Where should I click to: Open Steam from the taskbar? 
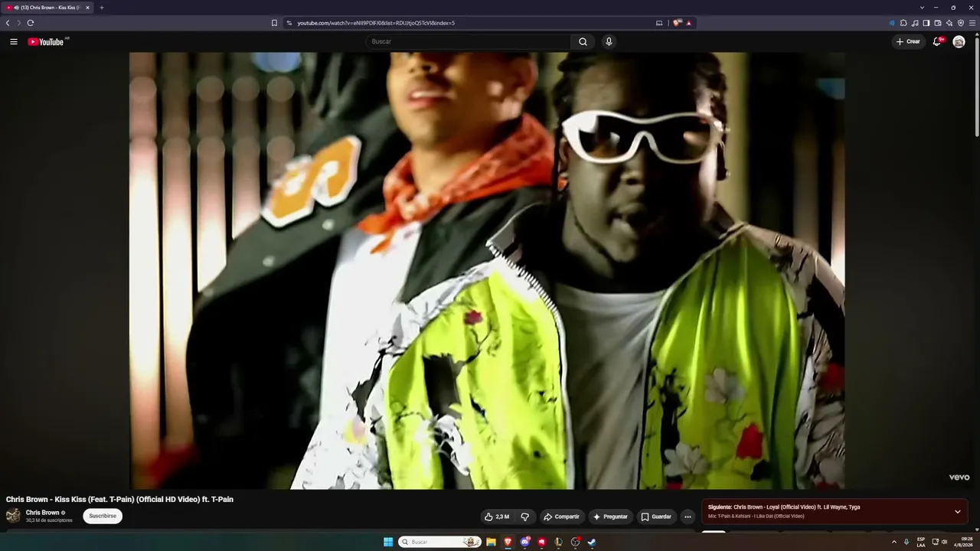pos(592,542)
